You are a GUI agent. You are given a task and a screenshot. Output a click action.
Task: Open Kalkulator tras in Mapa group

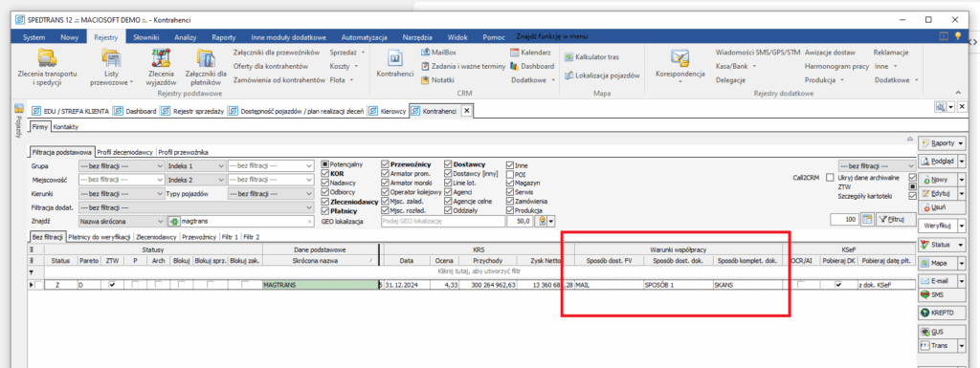[591, 56]
